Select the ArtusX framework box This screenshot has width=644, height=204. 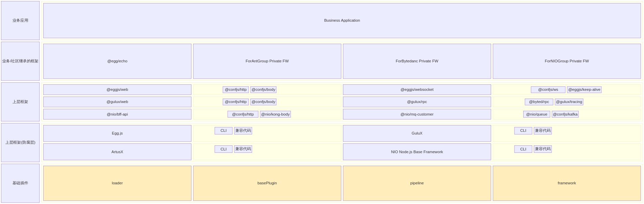pyautogui.click(x=117, y=152)
